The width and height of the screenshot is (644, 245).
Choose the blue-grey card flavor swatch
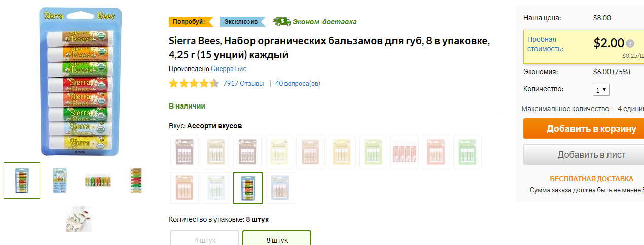(x=279, y=188)
